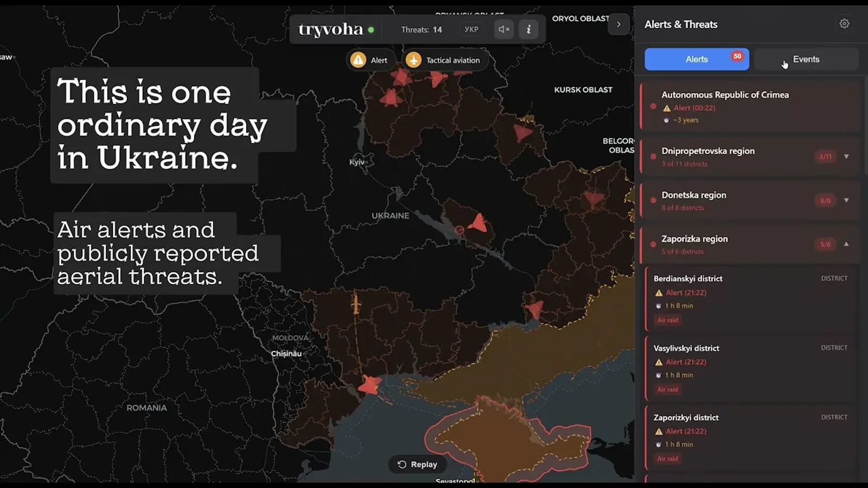The width and height of the screenshot is (868, 488).
Task: Click the green online status dot
Action: click(x=371, y=30)
